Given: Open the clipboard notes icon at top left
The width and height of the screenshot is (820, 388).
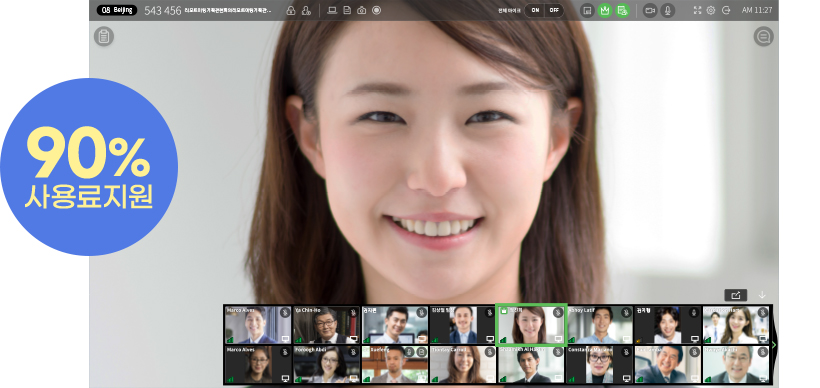Looking at the screenshot, I should click(x=104, y=37).
